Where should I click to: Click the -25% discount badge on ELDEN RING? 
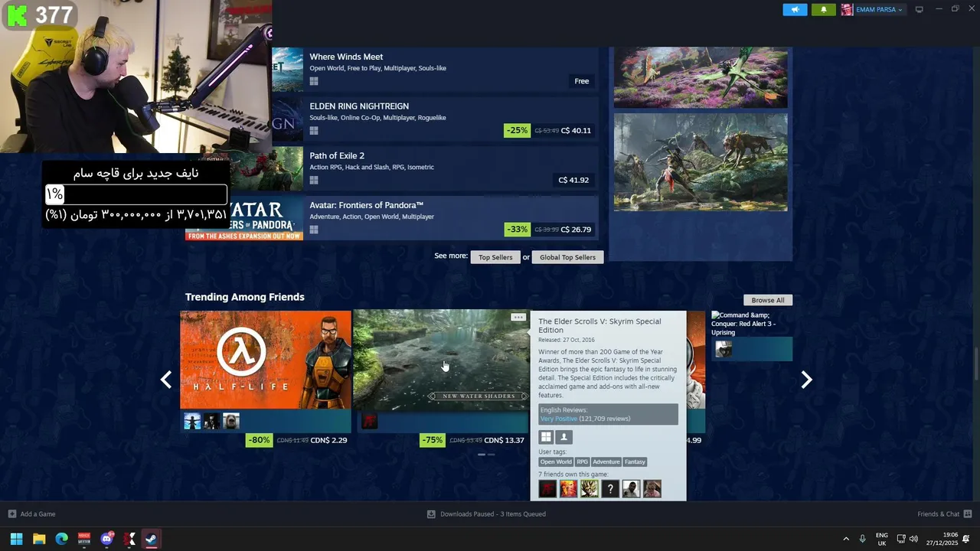(x=518, y=130)
